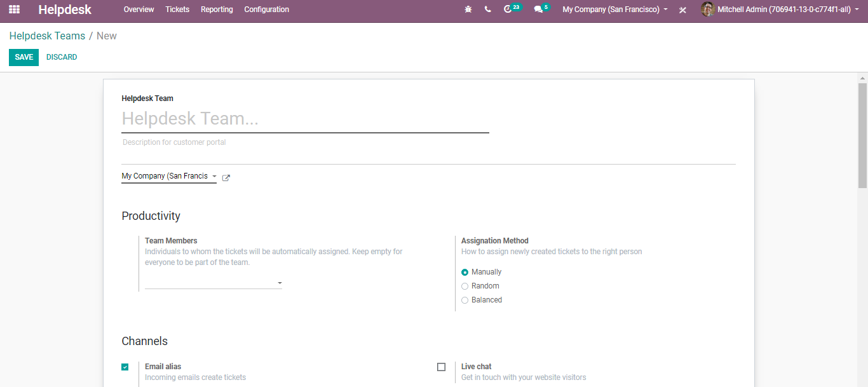Image resolution: width=868 pixels, height=387 pixels.
Task: Click the phone call icon
Action: coord(487,10)
